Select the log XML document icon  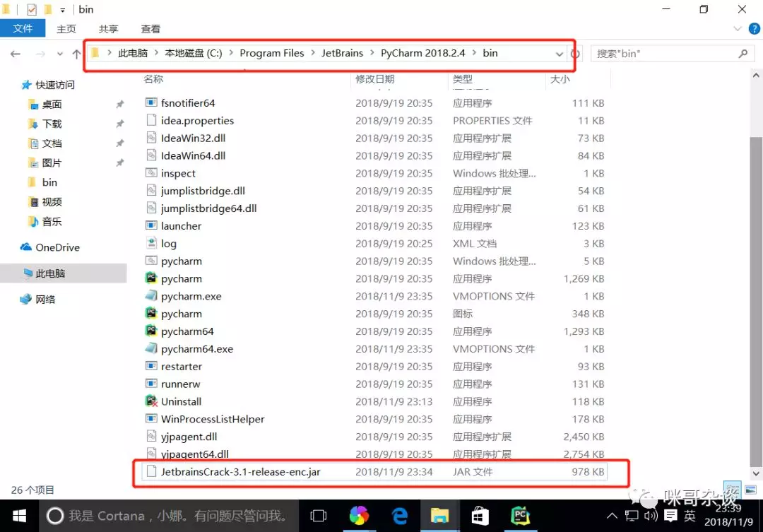click(x=151, y=243)
